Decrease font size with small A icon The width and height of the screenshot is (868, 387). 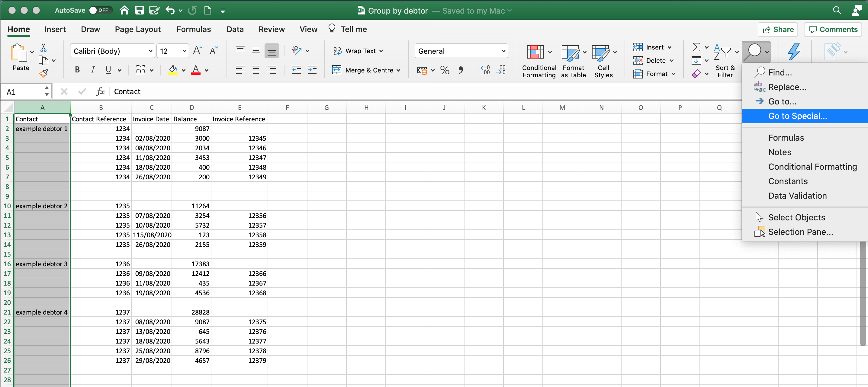tap(214, 51)
